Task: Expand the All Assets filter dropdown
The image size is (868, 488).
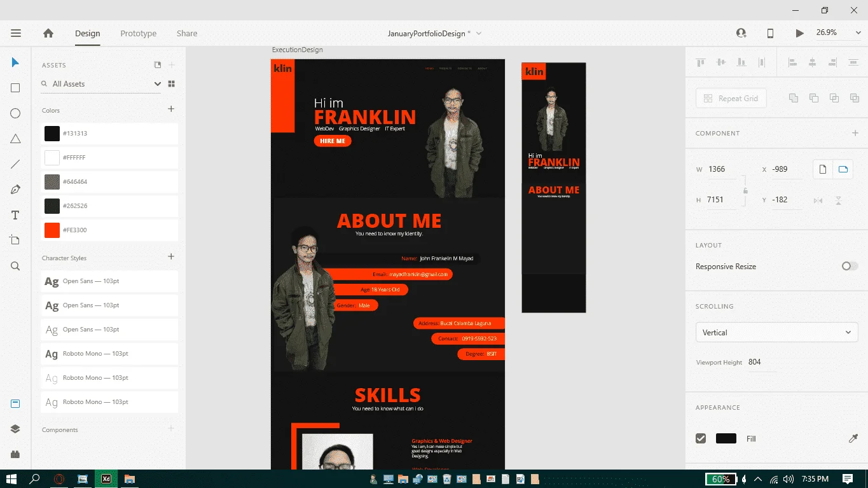Action: [158, 84]
